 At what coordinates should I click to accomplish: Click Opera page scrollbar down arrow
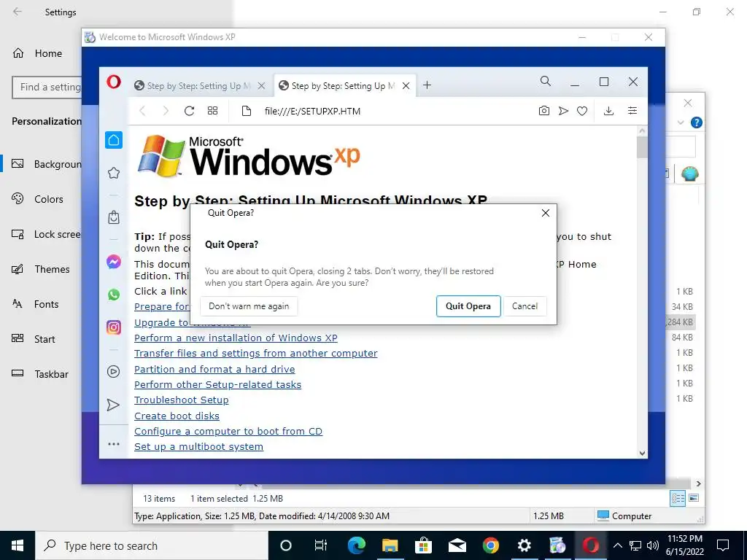pyautogui.click(x=642, y=454)
